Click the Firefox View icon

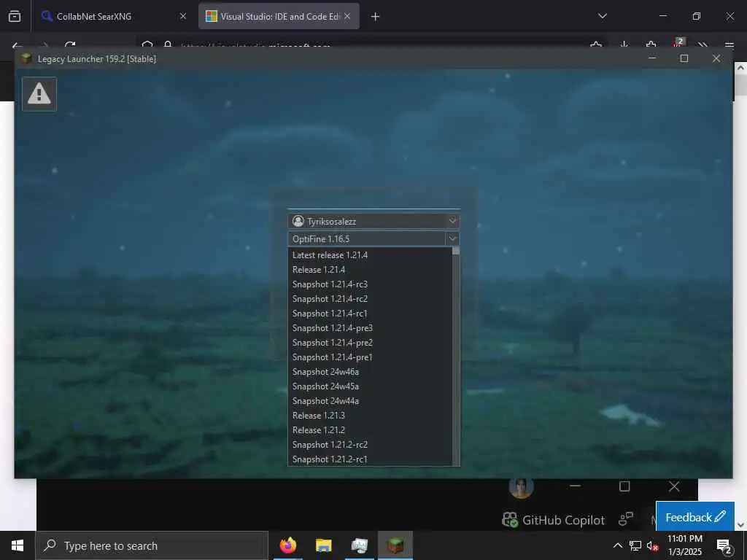click(x=15, y=16)
